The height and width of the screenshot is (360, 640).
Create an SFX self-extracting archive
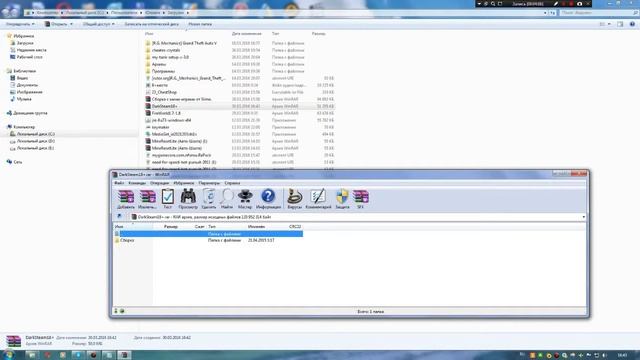(x=360, y=199)
